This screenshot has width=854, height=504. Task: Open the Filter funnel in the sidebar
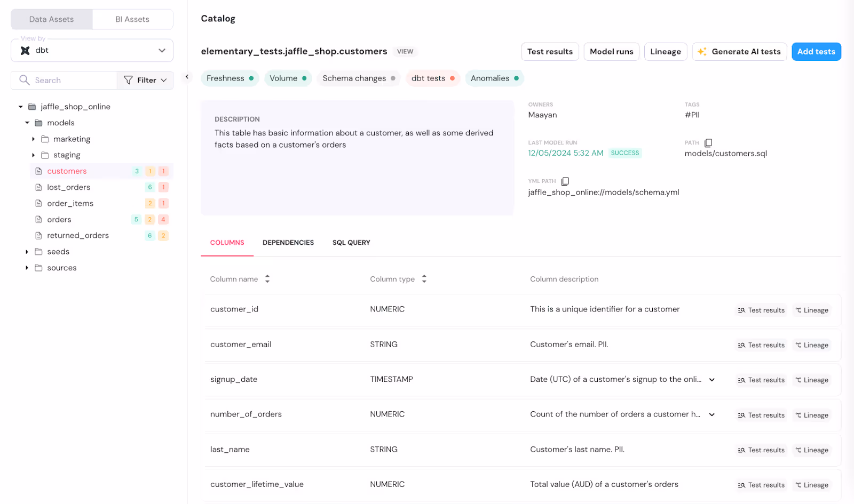click(x=128, y=80)
